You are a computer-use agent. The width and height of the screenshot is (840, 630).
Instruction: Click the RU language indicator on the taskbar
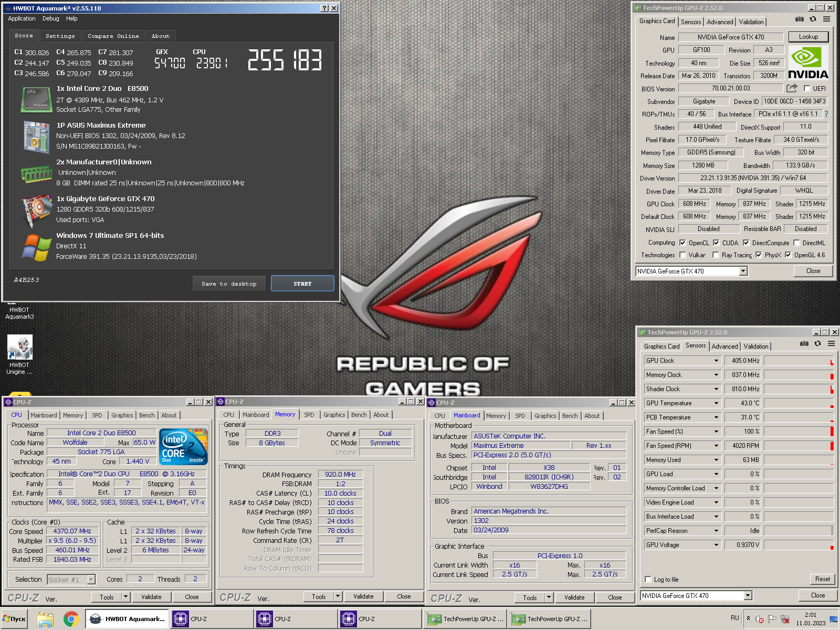tap(734, 618)
